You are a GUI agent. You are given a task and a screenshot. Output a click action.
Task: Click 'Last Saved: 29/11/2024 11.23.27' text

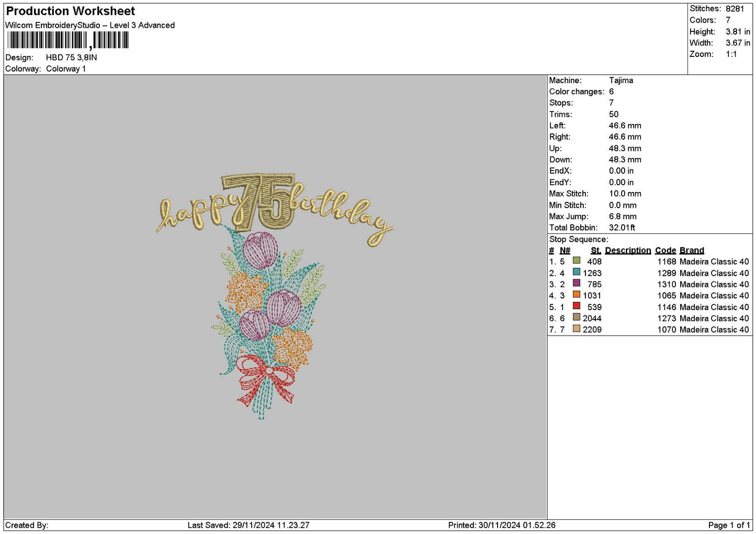249,525
